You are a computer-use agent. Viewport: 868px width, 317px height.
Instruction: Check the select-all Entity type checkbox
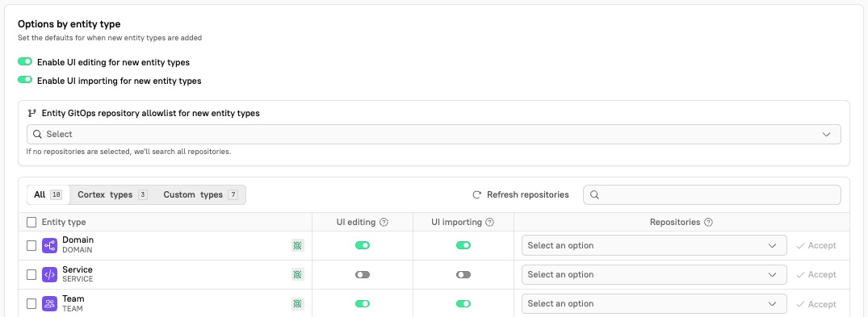(x=31, y=223)
